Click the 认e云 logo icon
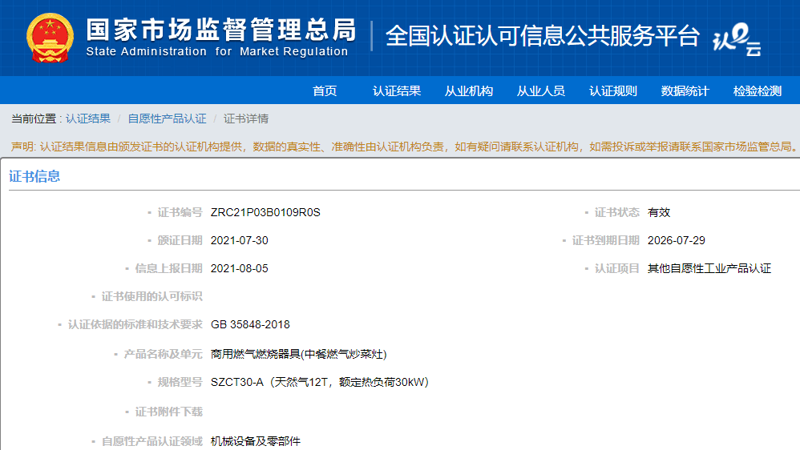Viewport: 800px width, 450px height. point(737,39)
